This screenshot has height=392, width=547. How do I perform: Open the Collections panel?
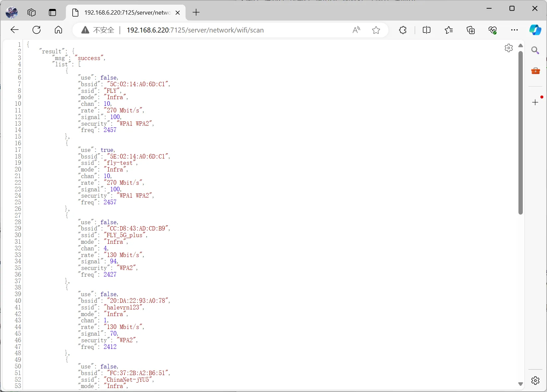tap(471, 30)
